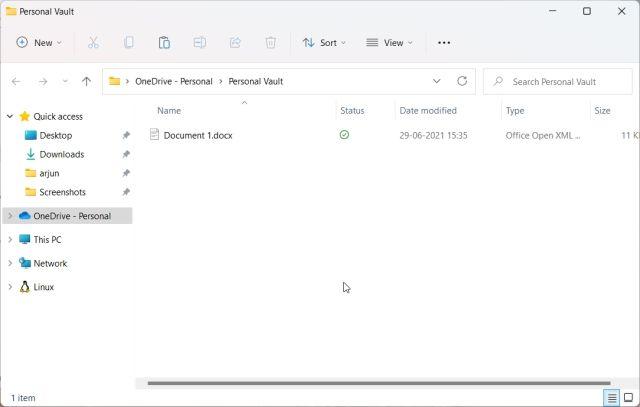Screen dimensions: 640x407
Task: Refresh the Personal Vault folder
Action: click(x=462, y=81)
